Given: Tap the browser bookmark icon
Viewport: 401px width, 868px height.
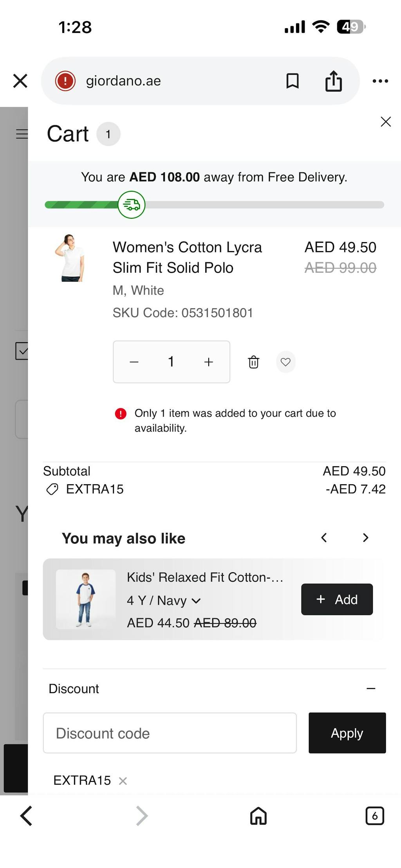Looking at the screenshot, I should [292, 81].
